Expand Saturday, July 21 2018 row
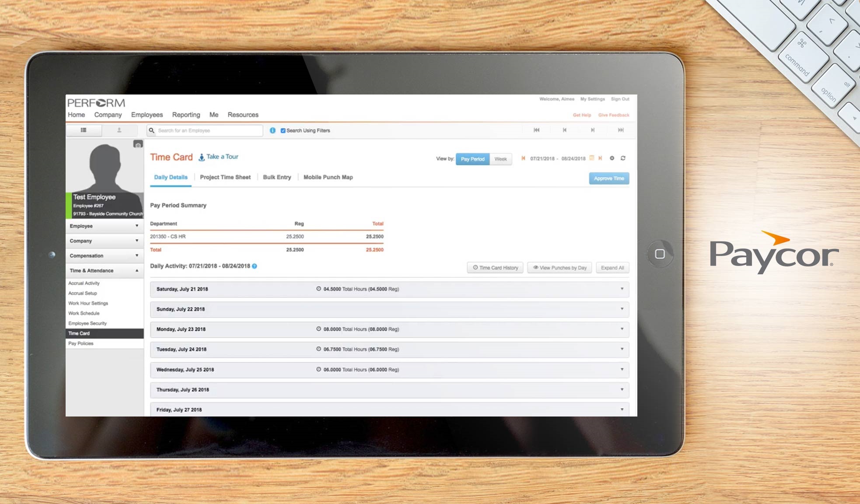This screenshot has height=504, width=860. [389, 289]
